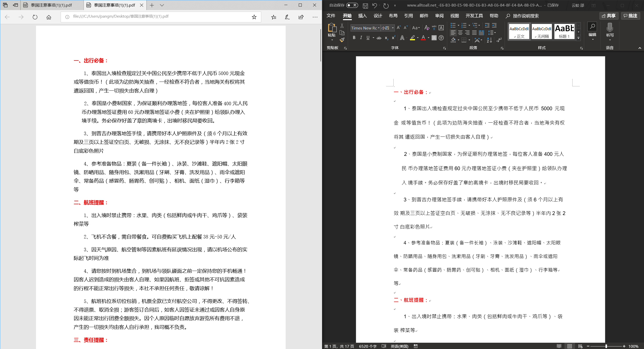
Task: Toggle strikethrough formatting in Word
Action: [x=379, y=38]
